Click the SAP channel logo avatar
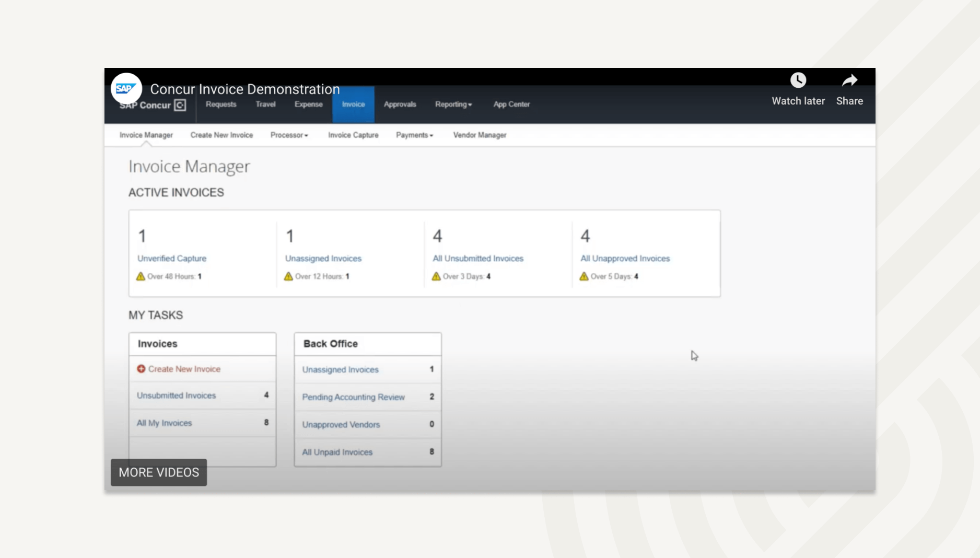The width and height of the screenshot is (980, 558). point(126,88)
